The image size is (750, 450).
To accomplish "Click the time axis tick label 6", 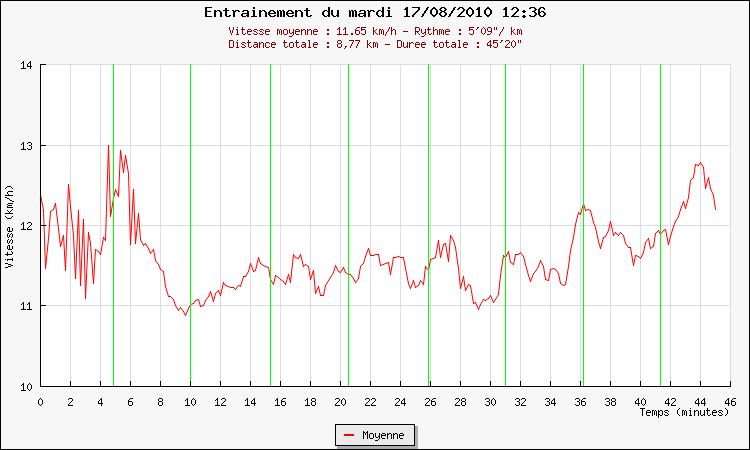I will pyautogui.click(x=130, y=402).
